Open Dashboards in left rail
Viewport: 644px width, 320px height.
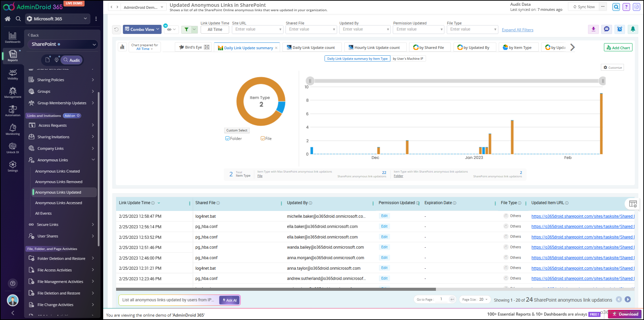pyautogui.click(x=13, y=37)
